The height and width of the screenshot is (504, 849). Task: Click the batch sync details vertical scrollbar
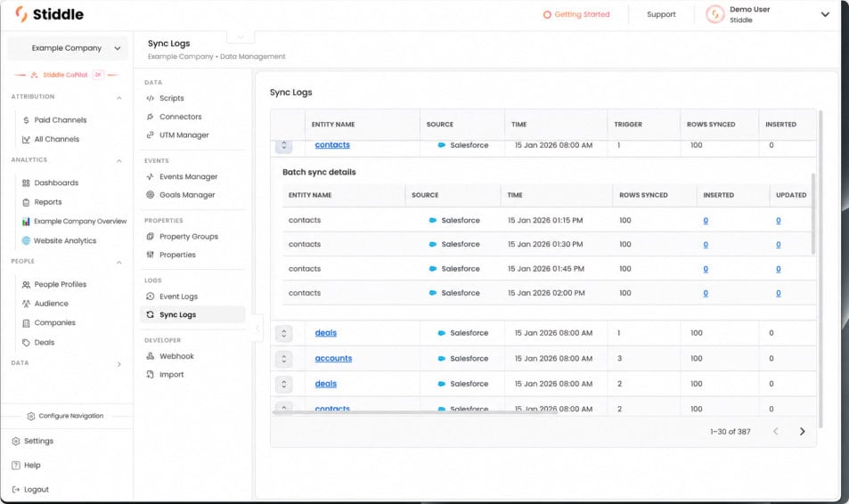(x=812, y=214)
